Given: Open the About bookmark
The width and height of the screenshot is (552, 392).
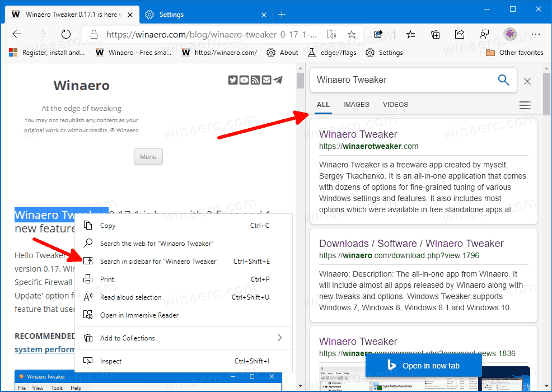Looking at the screenshot, I should (x=282, y=53).
